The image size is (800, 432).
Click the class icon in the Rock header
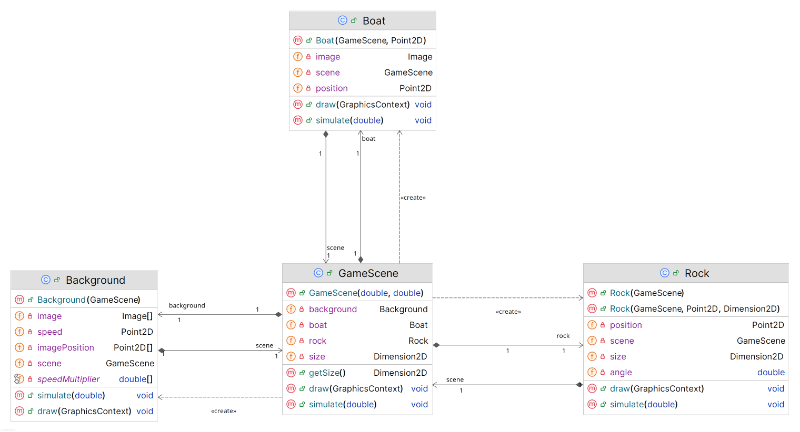point(665,273)
